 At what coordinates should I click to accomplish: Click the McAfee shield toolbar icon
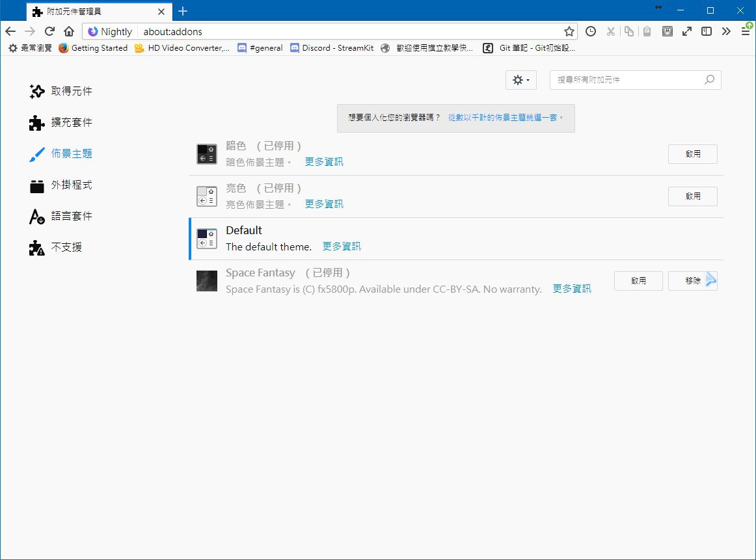[667, 31]
